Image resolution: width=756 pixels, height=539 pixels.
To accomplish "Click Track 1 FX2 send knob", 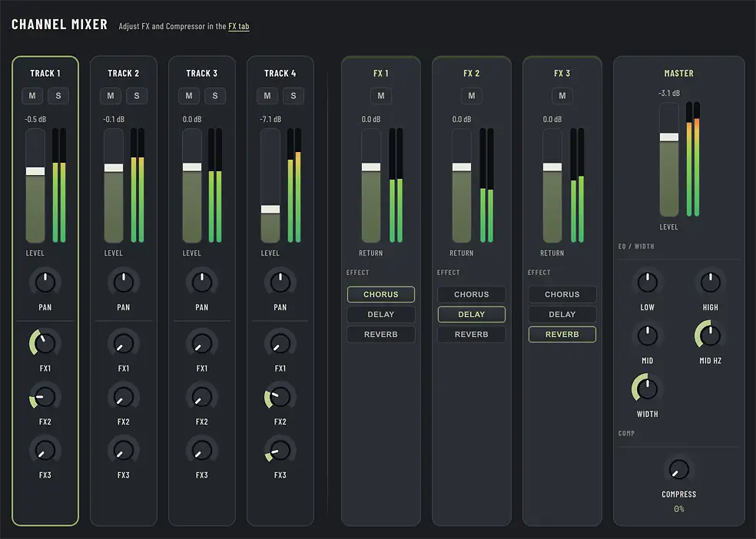I will [45, 397].
